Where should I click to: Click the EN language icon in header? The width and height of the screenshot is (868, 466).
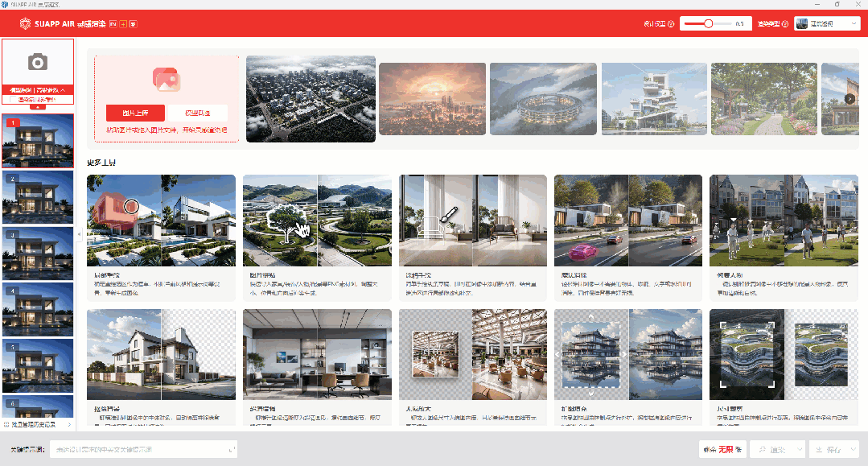coord(113,24)
